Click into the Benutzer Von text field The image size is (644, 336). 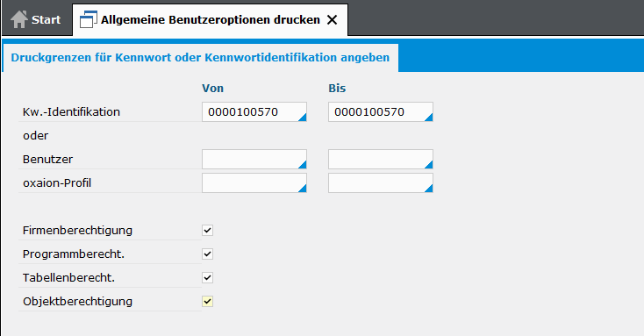pyautogui.click(x=254, y=159)
